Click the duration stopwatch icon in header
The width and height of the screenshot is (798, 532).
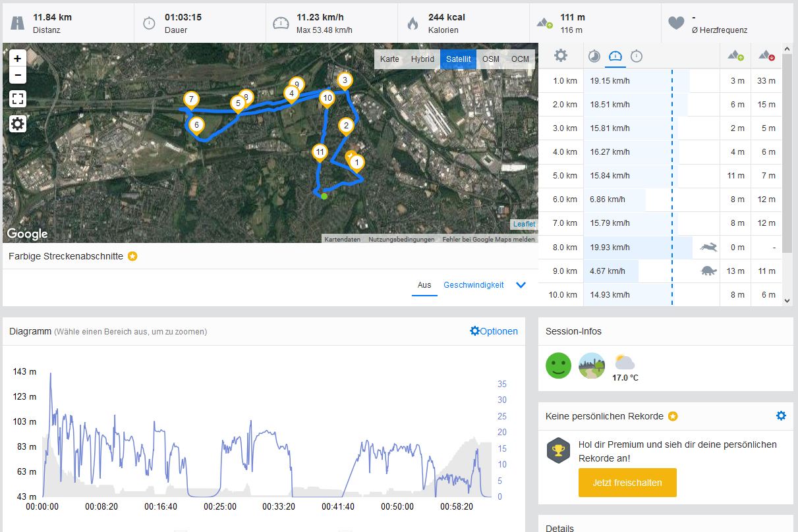[x=149, y=23]
